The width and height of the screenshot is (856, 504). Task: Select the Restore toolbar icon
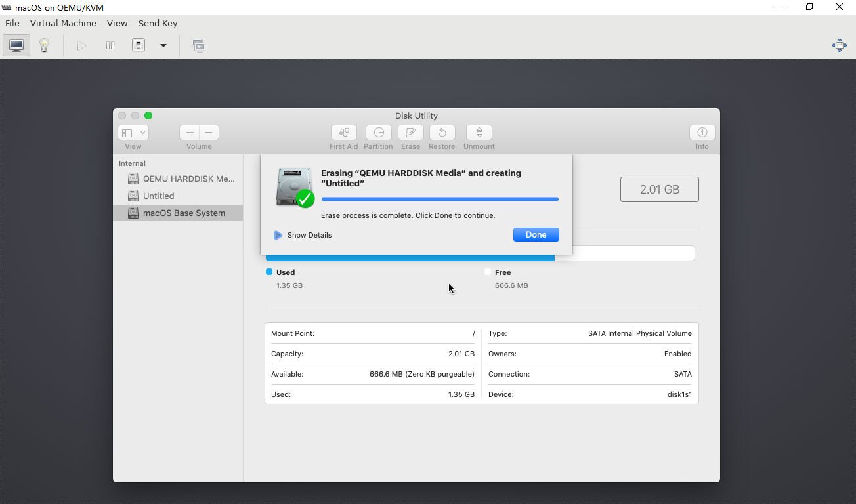(x=442, y=133)
